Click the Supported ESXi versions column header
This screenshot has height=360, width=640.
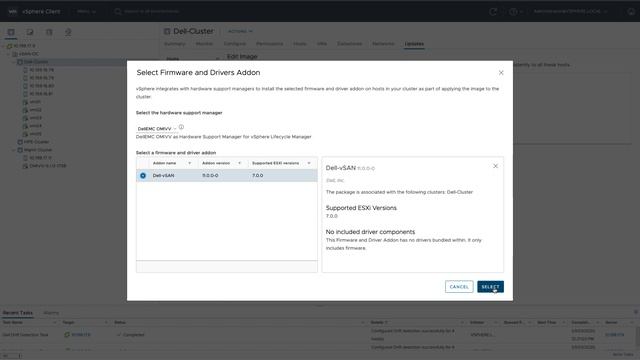click(276, 163)
